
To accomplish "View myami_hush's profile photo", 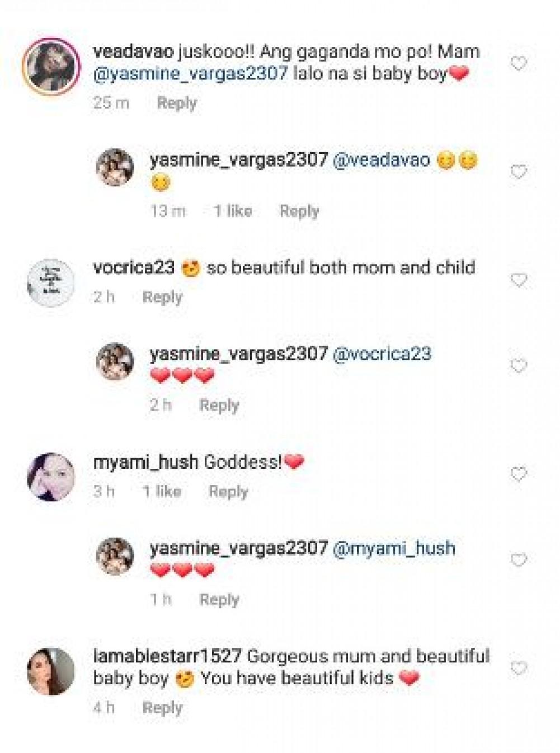I will [x=51, y=477].
